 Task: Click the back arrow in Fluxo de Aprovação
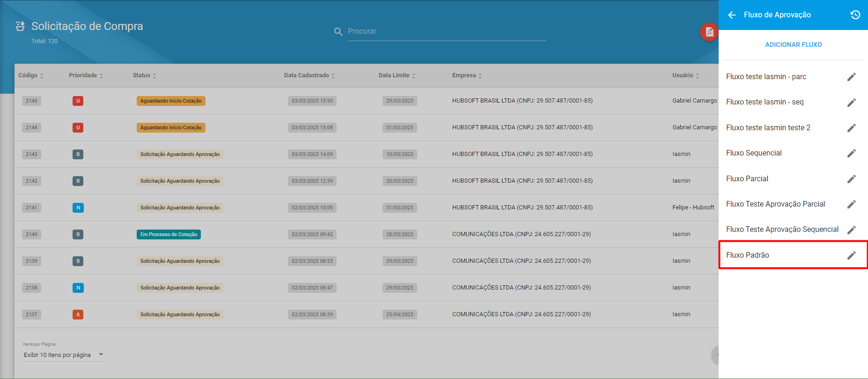pos(732,15)
